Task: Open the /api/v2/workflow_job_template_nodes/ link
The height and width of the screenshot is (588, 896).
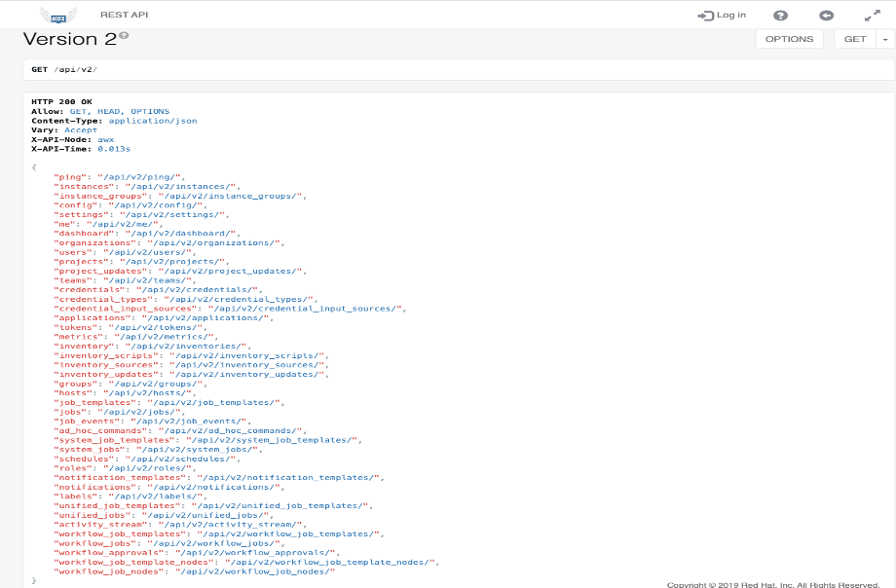Action: pyautogui.click(x=330, y=562)
